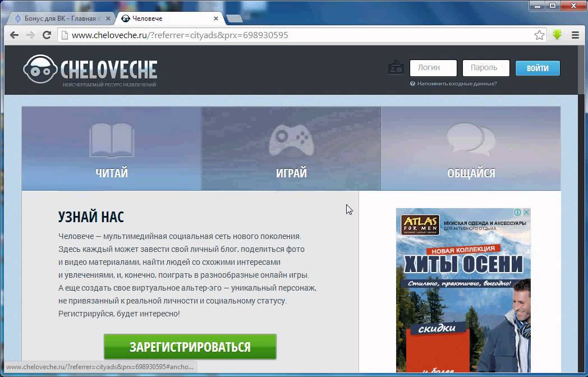Open the green download arrow extension
The width and height of the screenshot is (588, 377).
point(557,35)
